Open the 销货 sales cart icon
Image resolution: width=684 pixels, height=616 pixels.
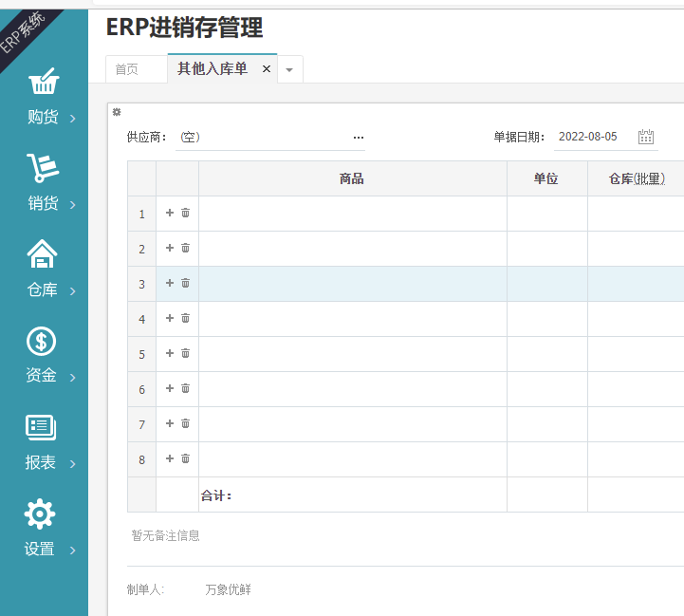coord(43,168)
